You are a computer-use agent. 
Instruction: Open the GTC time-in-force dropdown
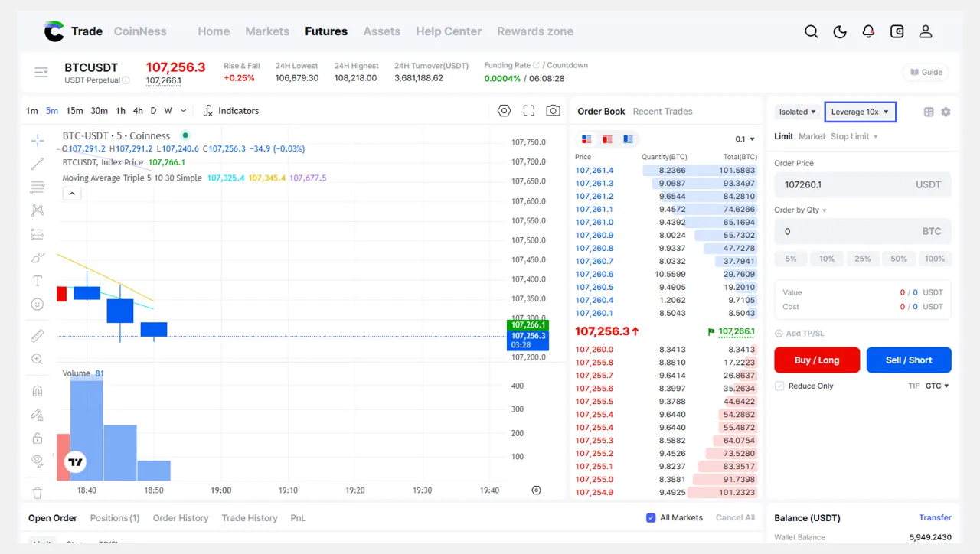[937, 386]
